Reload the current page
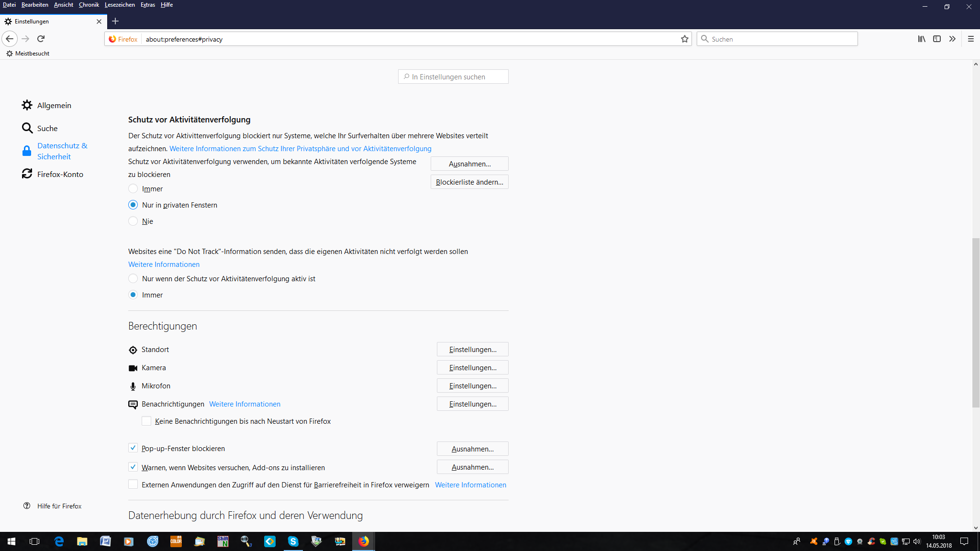This screenshot has height=551, width=980. coord(41,39)
